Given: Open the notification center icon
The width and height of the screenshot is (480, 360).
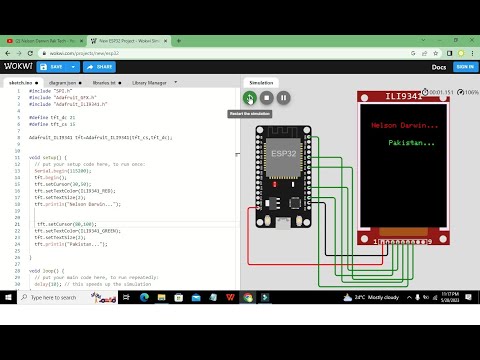Looking at the screenshot, I should [468, 297].
